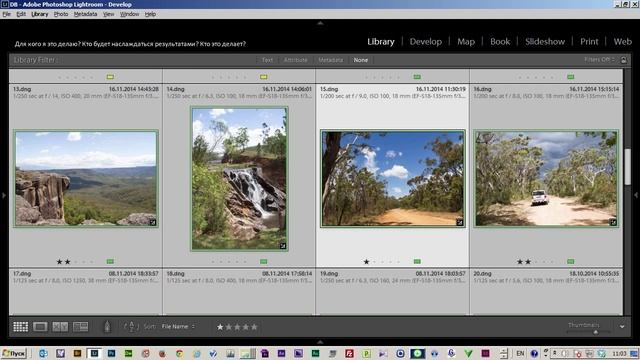Image resolution: width=640 pixels, height=360 pixels.
Task: Click the two-star rating of 16.dng
Action: click(x=524, y=262)
